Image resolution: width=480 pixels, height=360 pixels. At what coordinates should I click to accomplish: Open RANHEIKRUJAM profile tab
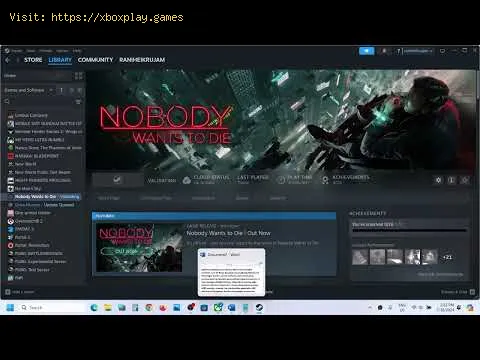click(142, 60)
